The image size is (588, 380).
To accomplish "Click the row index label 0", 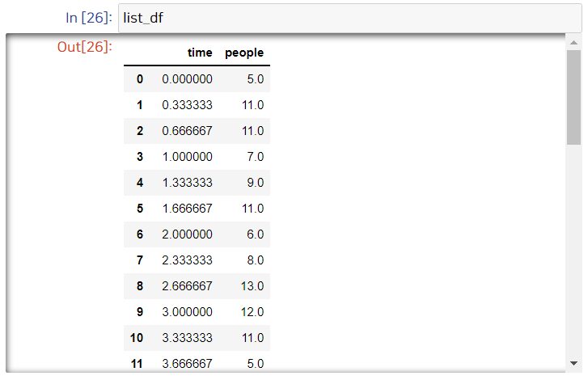I will pos(140,79).
